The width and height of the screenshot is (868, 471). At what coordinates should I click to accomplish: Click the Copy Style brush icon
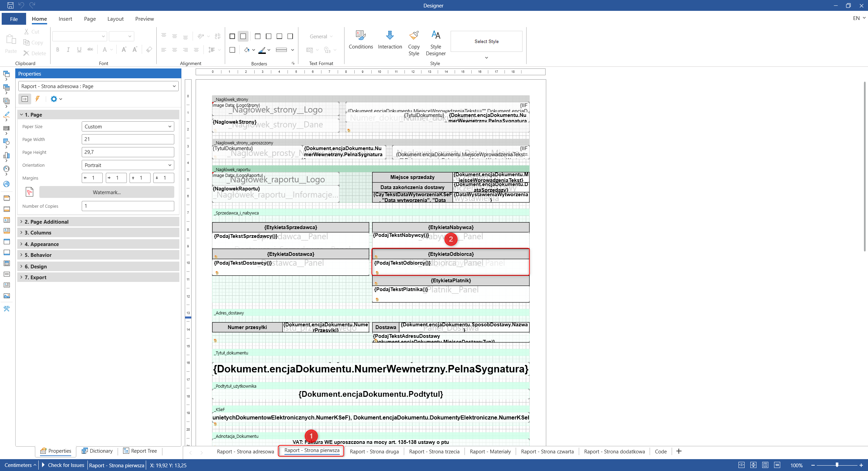(414, 35)
